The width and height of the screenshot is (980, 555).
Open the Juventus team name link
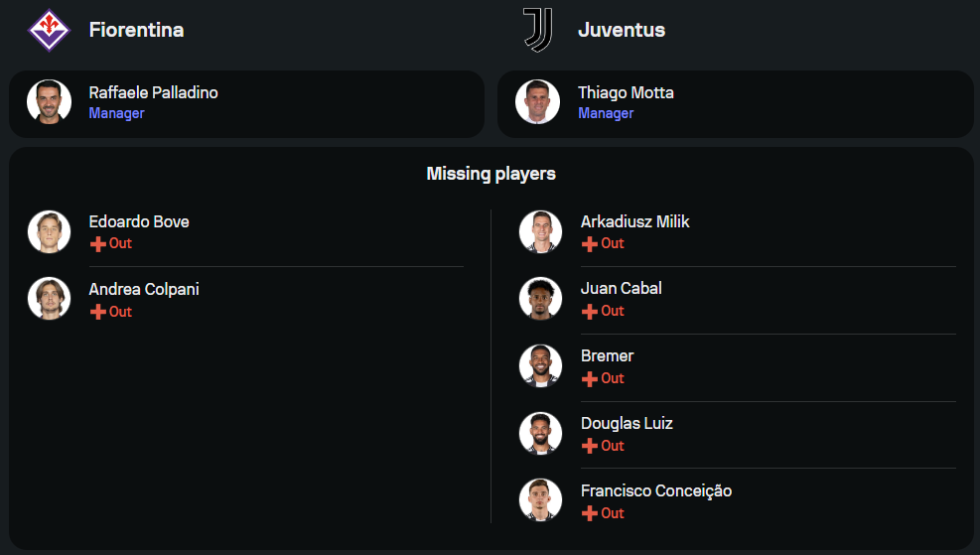point(622,30)
